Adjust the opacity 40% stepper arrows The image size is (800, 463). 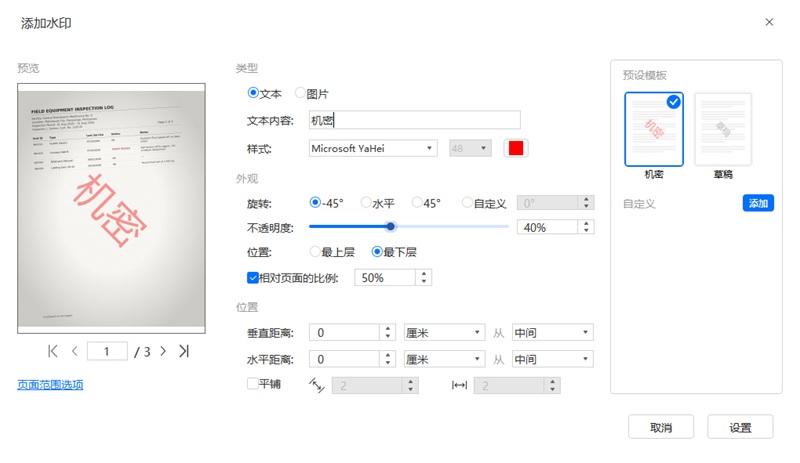pos(586,227)
